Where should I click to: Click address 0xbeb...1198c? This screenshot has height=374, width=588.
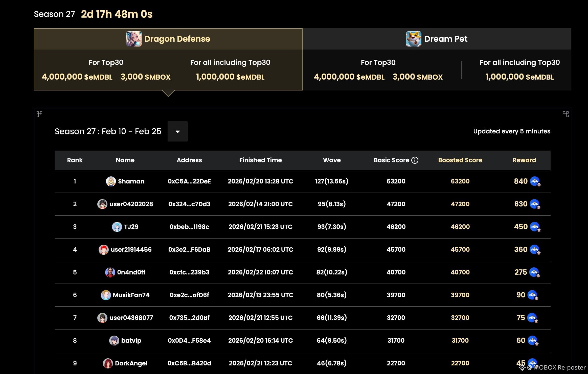click(x=189, y=227)
